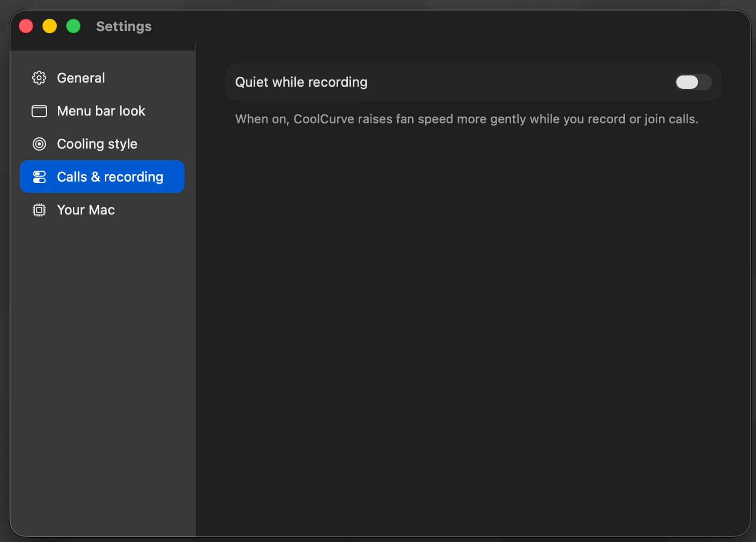Click the gear icon beside General
This screenshot has width=756, height=542.
(x=39, y=78)
